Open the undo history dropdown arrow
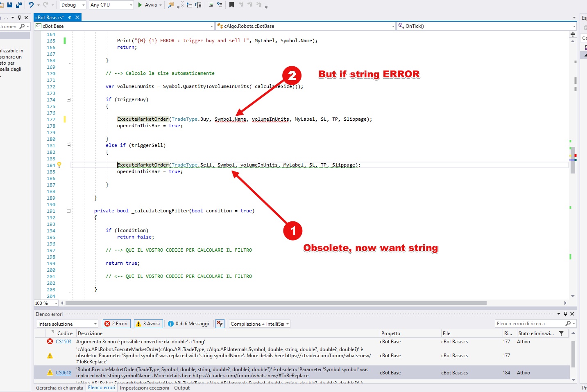This screenshot has height=392, width=587. (x=38, y=5)
